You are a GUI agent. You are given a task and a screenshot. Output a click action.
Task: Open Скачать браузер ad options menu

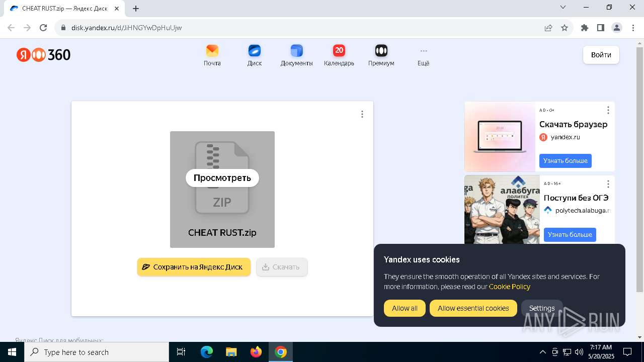608,110
